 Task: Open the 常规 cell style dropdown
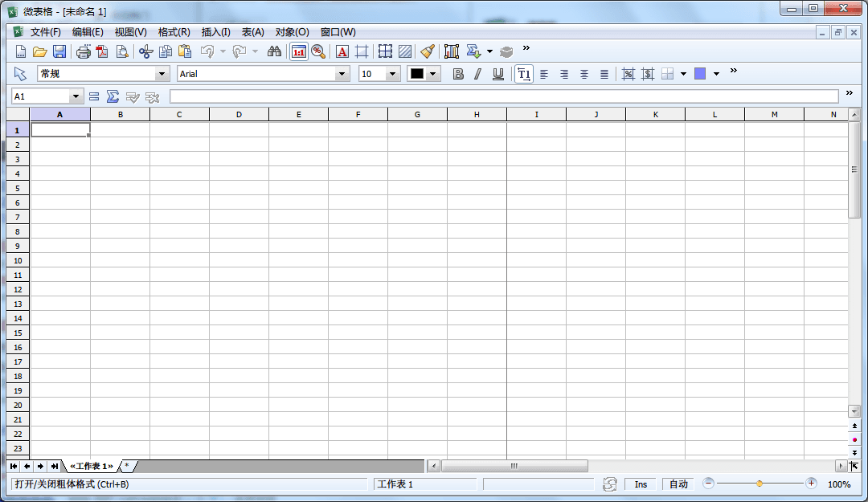[162, 74]
